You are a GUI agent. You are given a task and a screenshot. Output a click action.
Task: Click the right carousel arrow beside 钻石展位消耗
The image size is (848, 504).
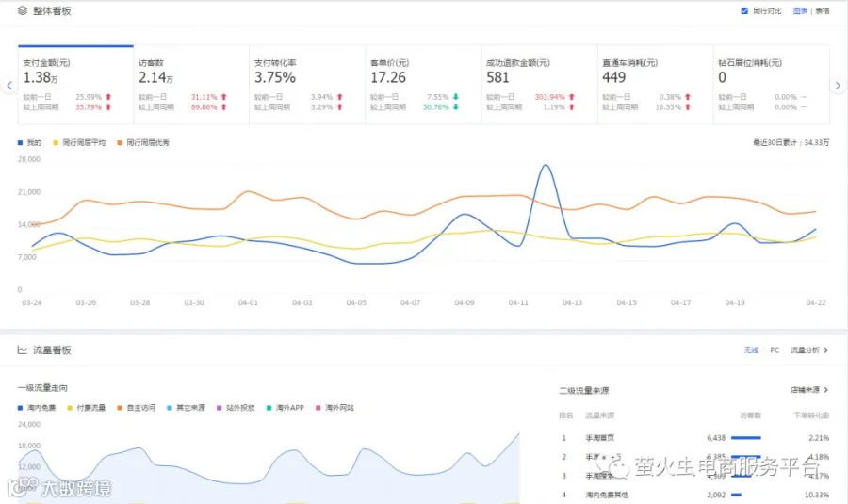pyautogui.click(x=838, y=86)
